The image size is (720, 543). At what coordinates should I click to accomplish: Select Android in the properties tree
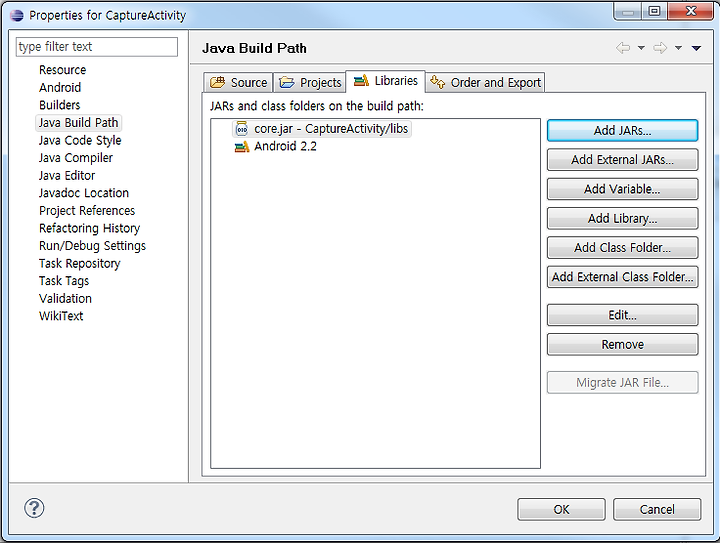coord(60,87)
